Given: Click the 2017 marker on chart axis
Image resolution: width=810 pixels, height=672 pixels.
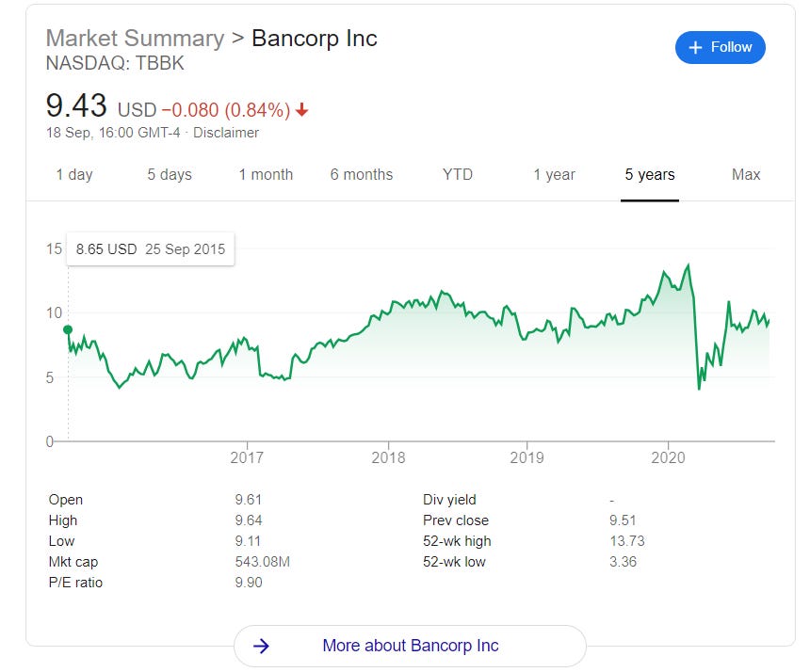Looking at the screenshot, I should (247, 457).
